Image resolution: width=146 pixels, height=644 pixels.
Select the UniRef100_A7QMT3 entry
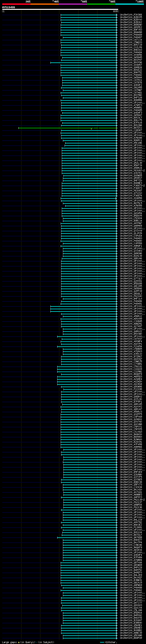[x=131, y=105]
